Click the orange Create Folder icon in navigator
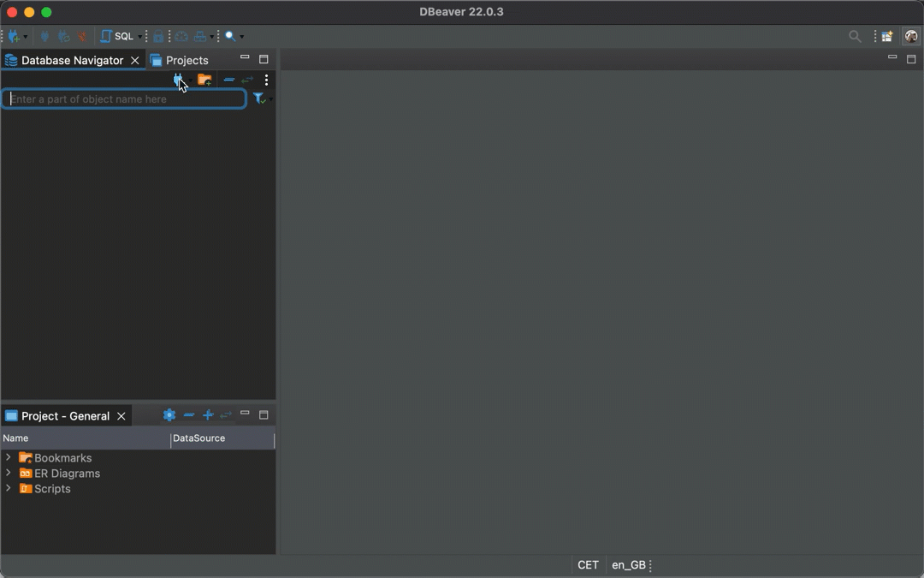Viewport: 924px width, 578px height. click(204, 80)
